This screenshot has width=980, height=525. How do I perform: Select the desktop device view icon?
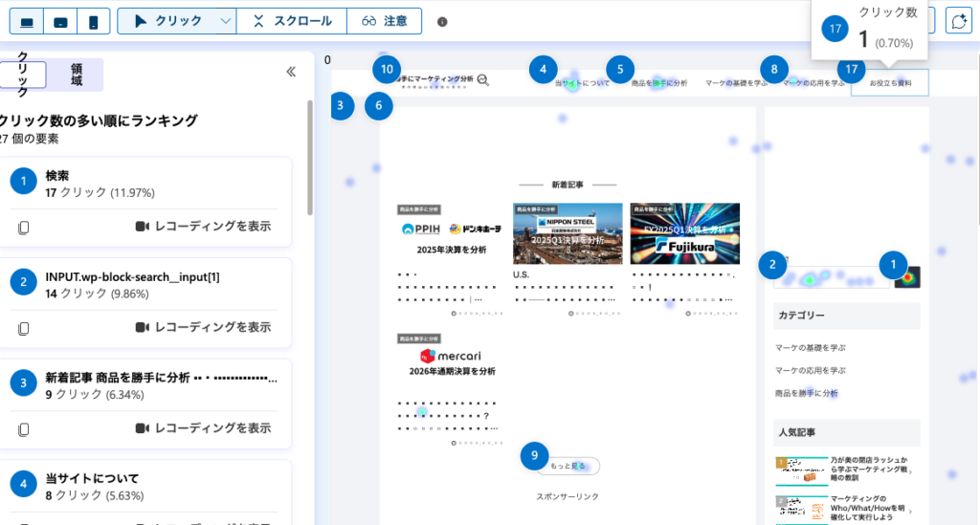point(27,21)
